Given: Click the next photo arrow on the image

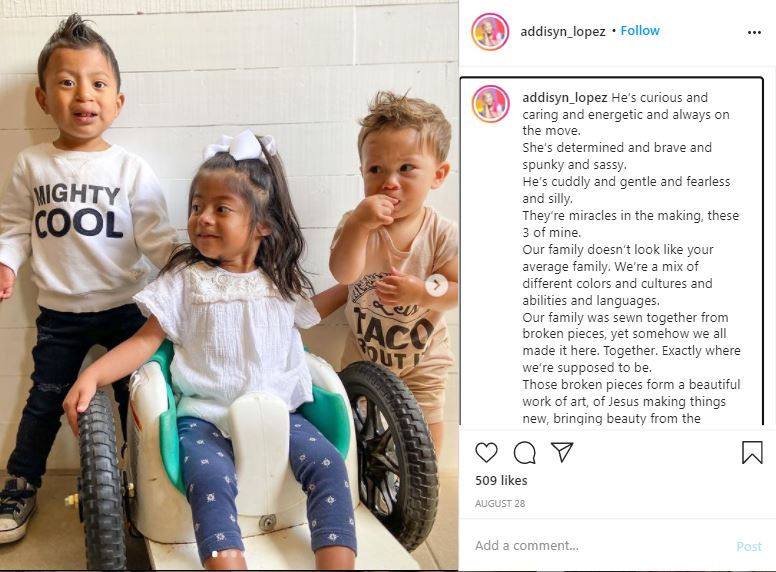Looking at the screenshot, I should (436, 285).
